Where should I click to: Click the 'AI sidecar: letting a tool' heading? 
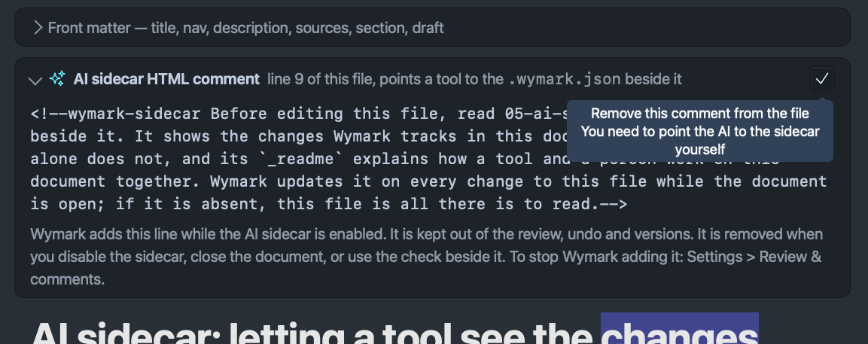(394, 333)
